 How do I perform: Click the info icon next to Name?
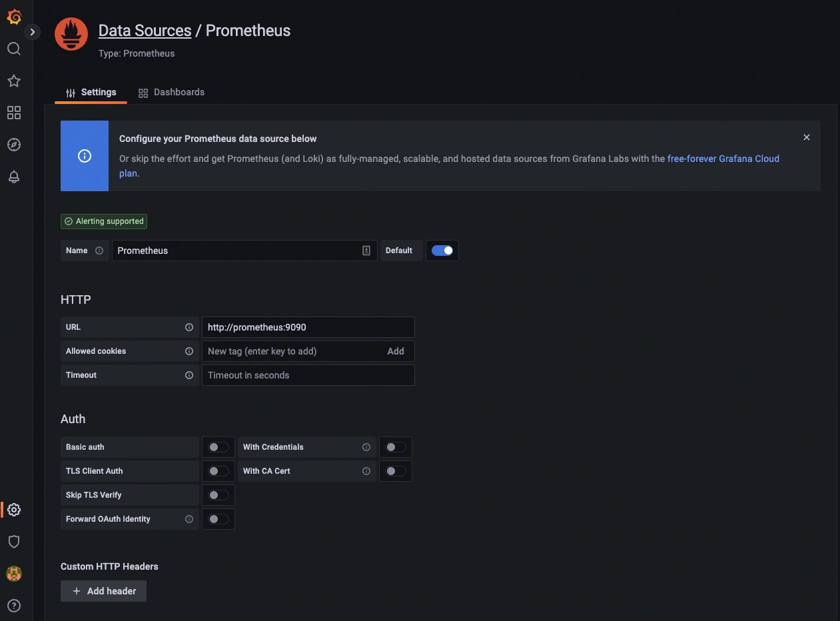[x=99, y=251]
